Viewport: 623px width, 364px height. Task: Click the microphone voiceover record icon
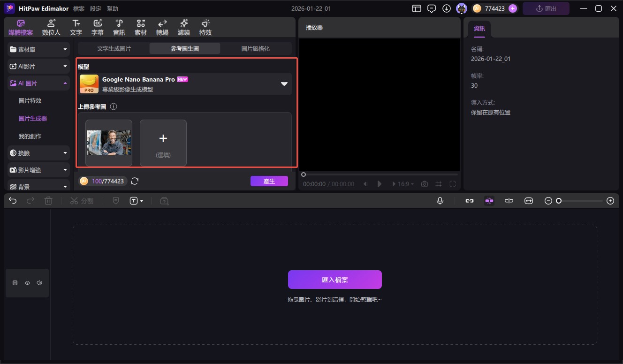click(x=440, y=201)
